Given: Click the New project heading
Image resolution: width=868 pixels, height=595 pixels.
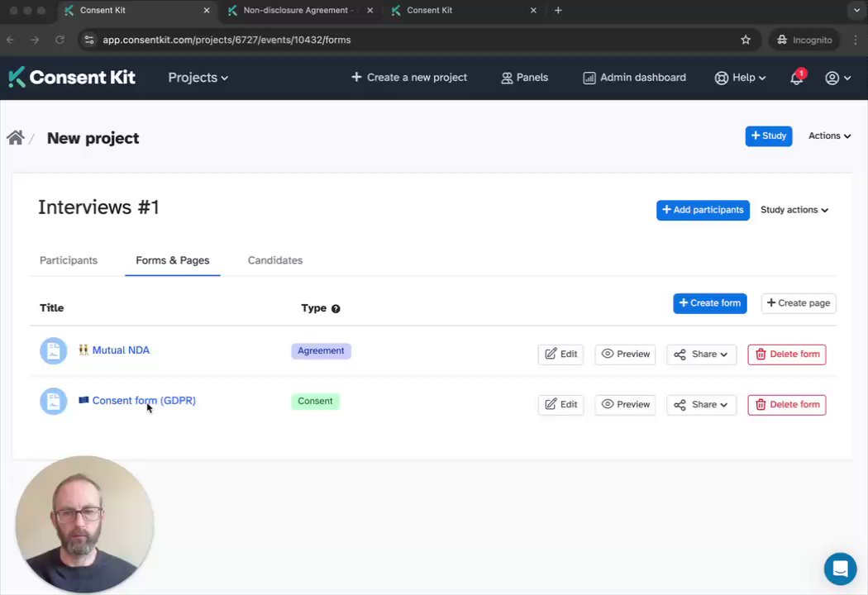Looking at the screenshot, I should [93, 138].
